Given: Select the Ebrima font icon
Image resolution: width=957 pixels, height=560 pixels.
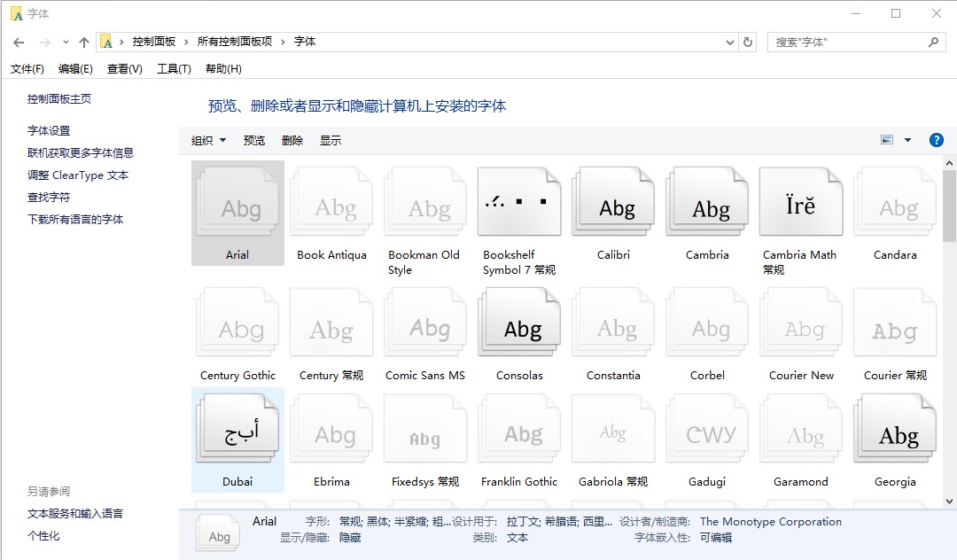Looking at the screenshot, I should pos(331,429).
